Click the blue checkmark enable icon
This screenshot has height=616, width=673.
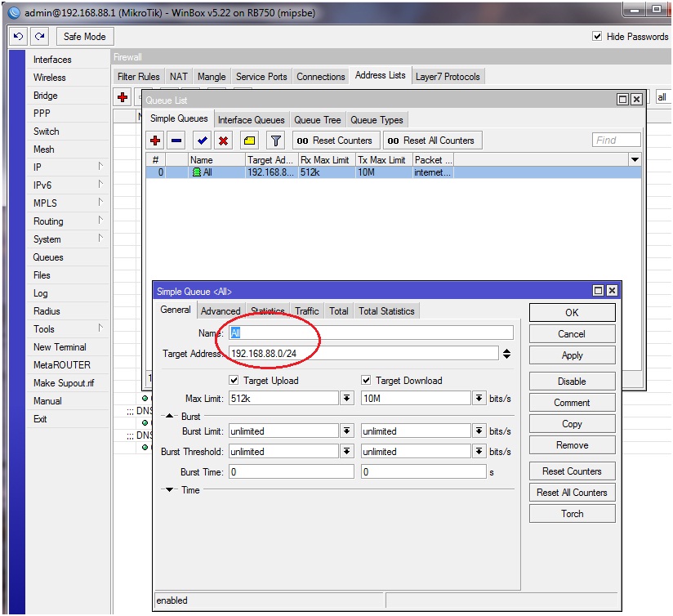click(202, 141)
